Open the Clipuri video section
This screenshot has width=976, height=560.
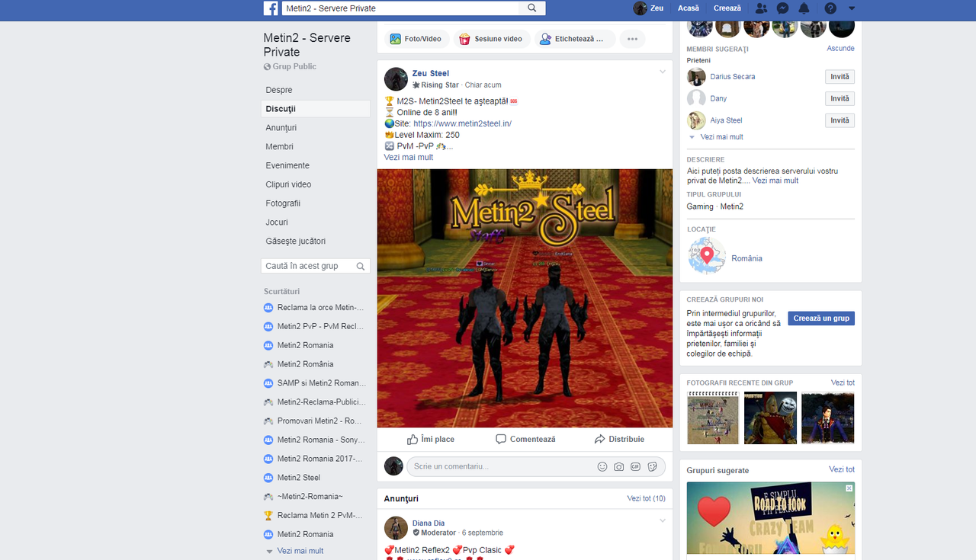point(315,184)
